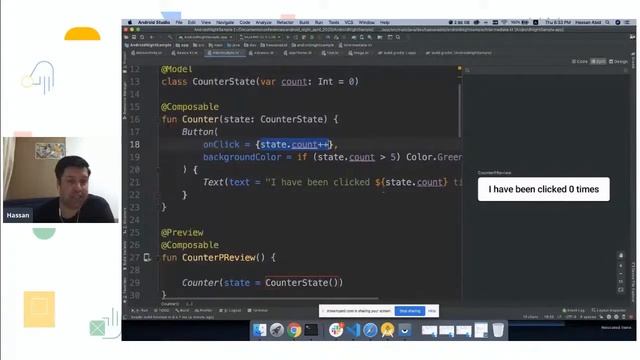The image size is (640, 360).
Task: Click the clock showing Thu 6:33 PM
Action: (558, 22)
